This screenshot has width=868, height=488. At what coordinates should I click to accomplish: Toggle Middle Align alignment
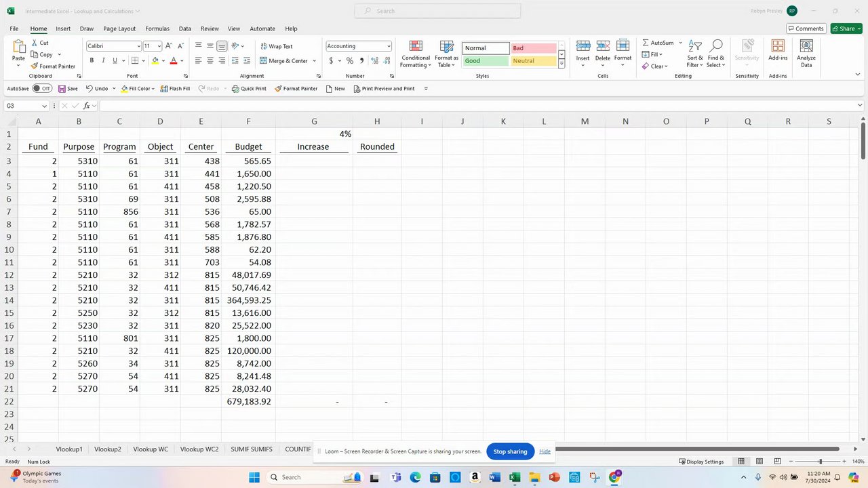210,46
